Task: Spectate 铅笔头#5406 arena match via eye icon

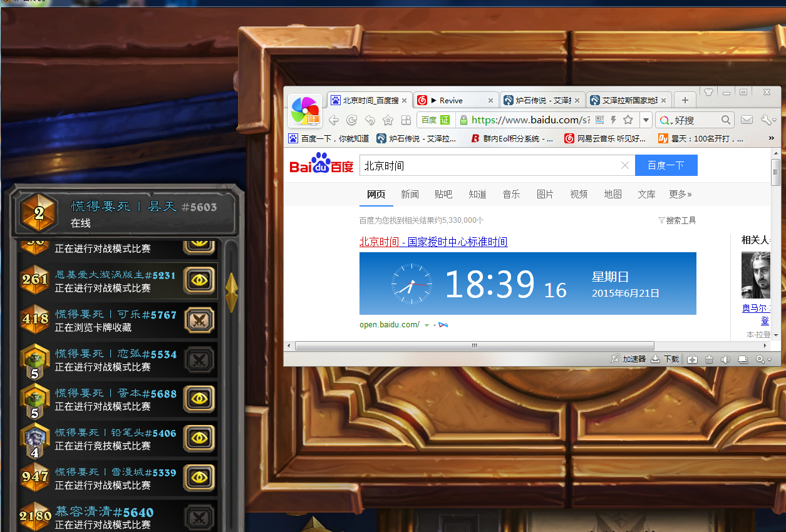Action: click(199, 439)
